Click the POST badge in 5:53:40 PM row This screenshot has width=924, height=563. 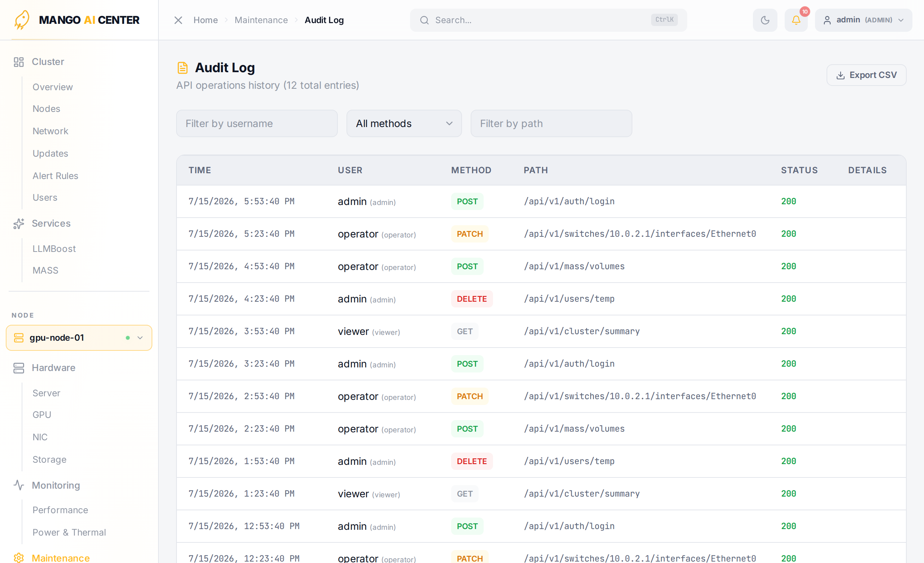[x=467, y=201]
